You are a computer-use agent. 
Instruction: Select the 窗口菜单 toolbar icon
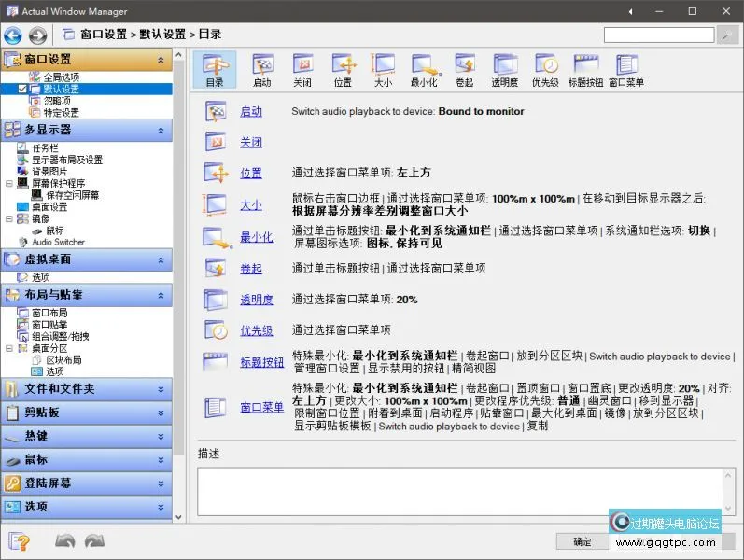coord(626,70)
